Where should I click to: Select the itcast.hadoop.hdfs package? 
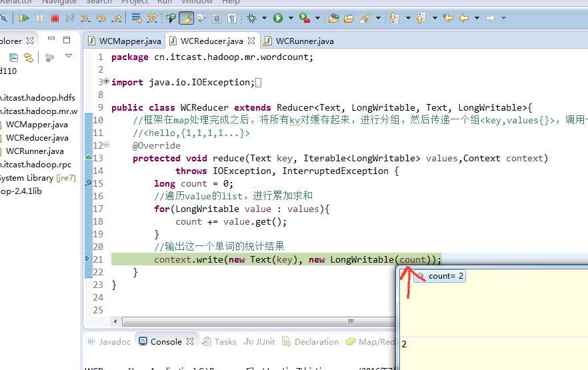pos(37,98)
